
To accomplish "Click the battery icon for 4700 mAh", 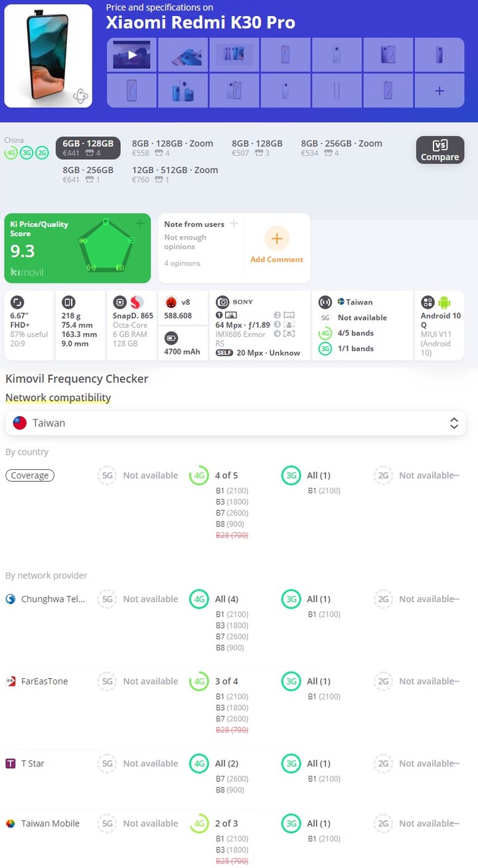I will (171, 337).
